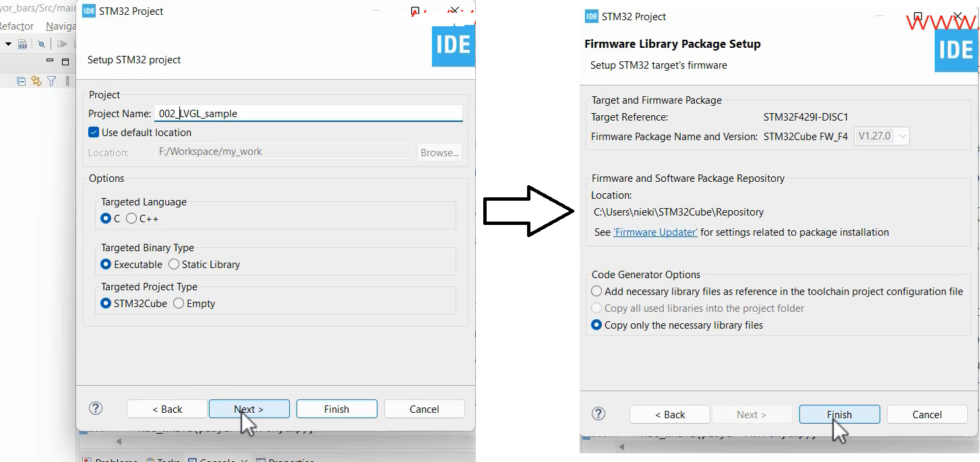The width and height of the screenshot is (980, 462).
Task: Select STM32Cube project type
Action: (105, 303)
